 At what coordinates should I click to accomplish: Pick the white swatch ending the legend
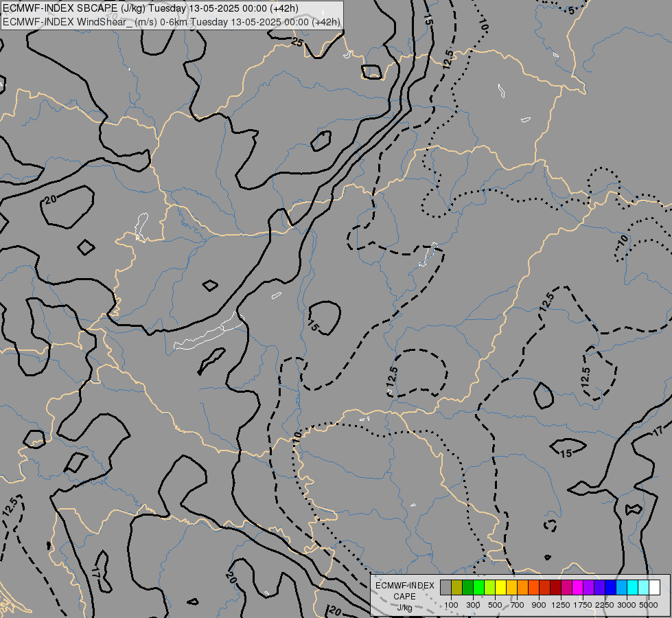[654, 588]
